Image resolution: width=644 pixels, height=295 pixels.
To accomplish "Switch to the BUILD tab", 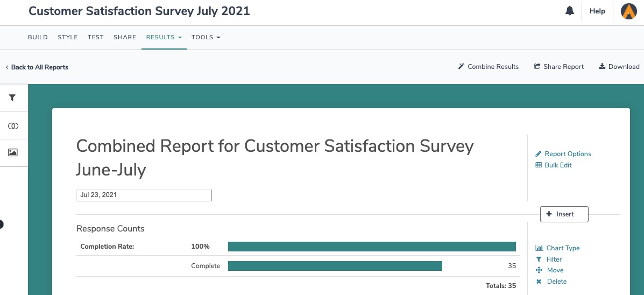I will click(x=38, y=38).
